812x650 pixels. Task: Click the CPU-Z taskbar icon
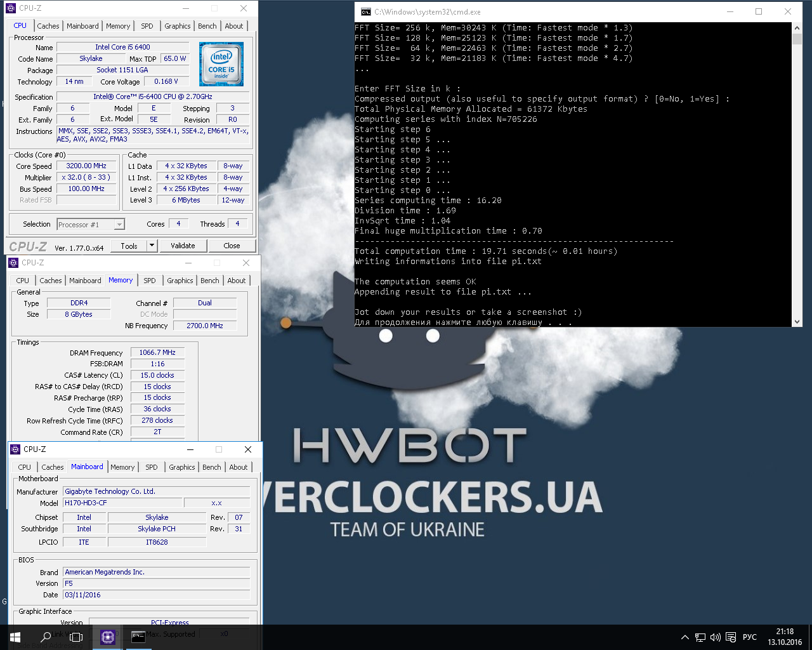coord(107,637)
